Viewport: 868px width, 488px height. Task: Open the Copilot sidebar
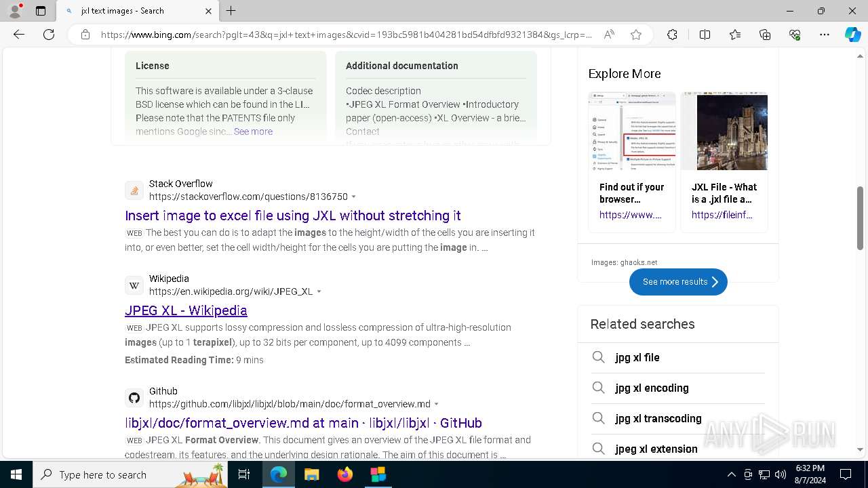[x=852, y=35]
